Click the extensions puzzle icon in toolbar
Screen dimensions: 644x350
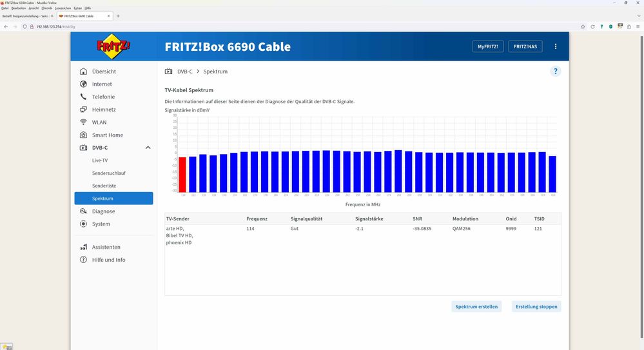coord(629,26)
